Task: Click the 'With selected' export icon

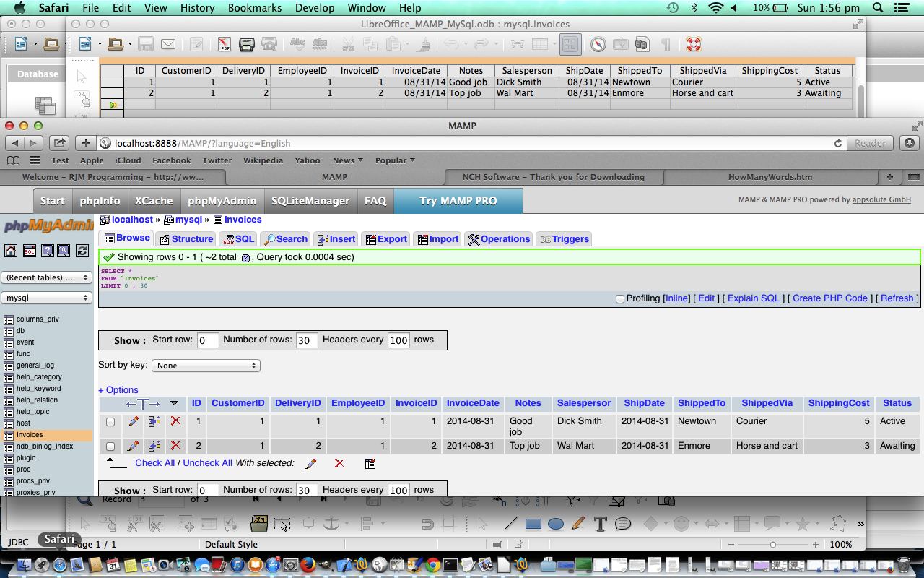Action: [x=370, y=463]
